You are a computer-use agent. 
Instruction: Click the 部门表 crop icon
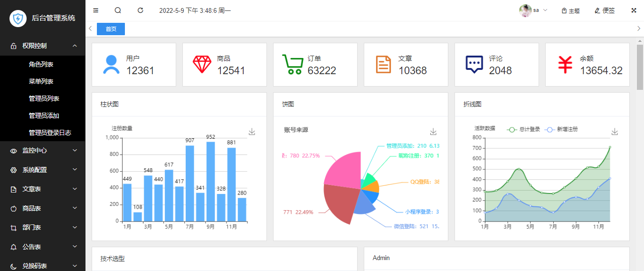(x=13, y=228)
